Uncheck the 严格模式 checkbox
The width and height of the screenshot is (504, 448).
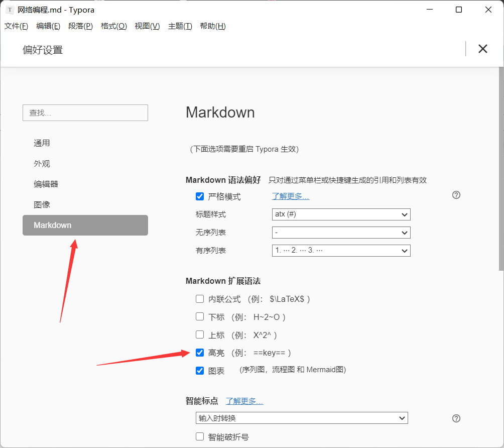tap(200, 196)
